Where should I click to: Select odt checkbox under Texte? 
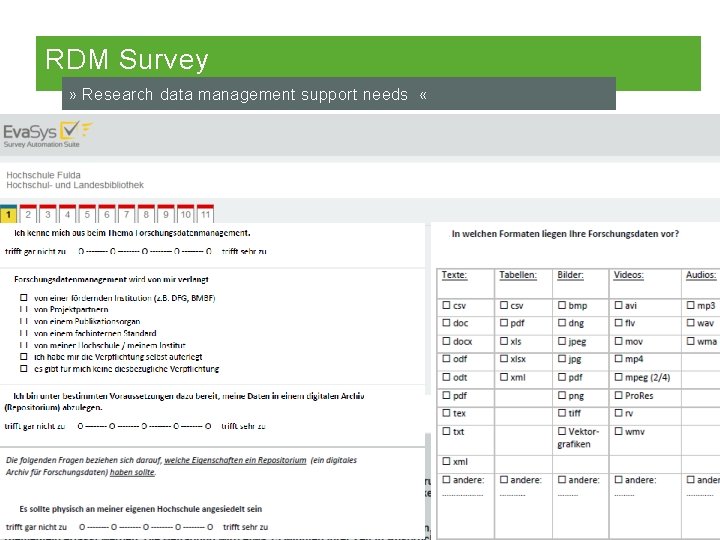(x=446, y=377)
